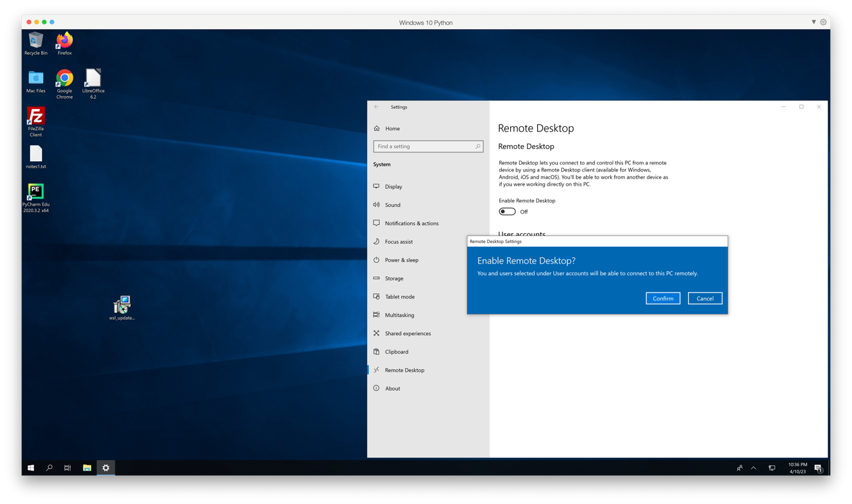Open the taskbar clock and date
The width and height of the screenshot is (852, 504).
(x=797, y=468)
